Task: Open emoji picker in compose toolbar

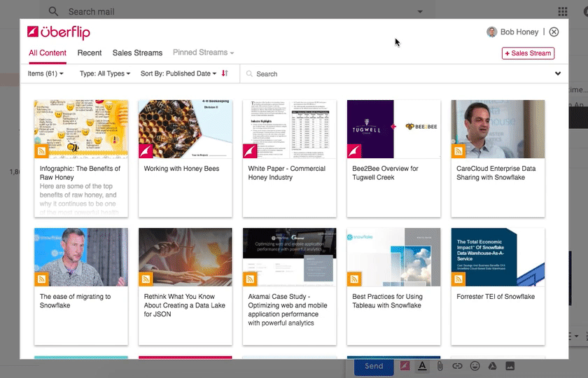Action: point(475,366)
